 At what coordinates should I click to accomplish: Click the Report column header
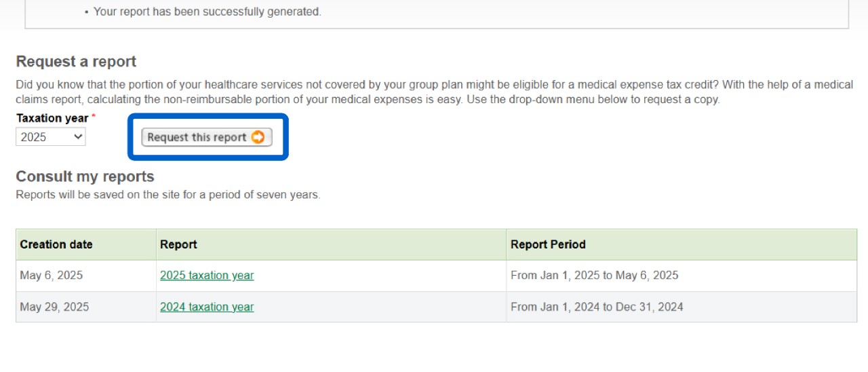[178, 244]
